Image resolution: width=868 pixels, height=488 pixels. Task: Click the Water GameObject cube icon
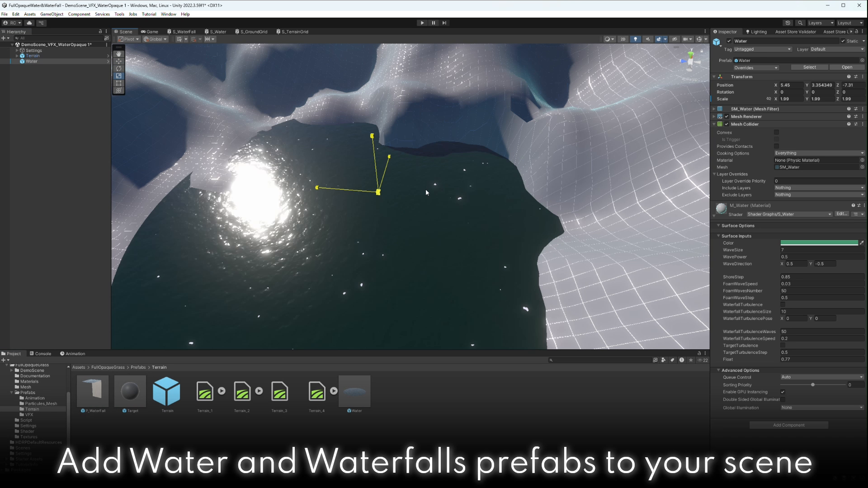(x=717, y=42)
